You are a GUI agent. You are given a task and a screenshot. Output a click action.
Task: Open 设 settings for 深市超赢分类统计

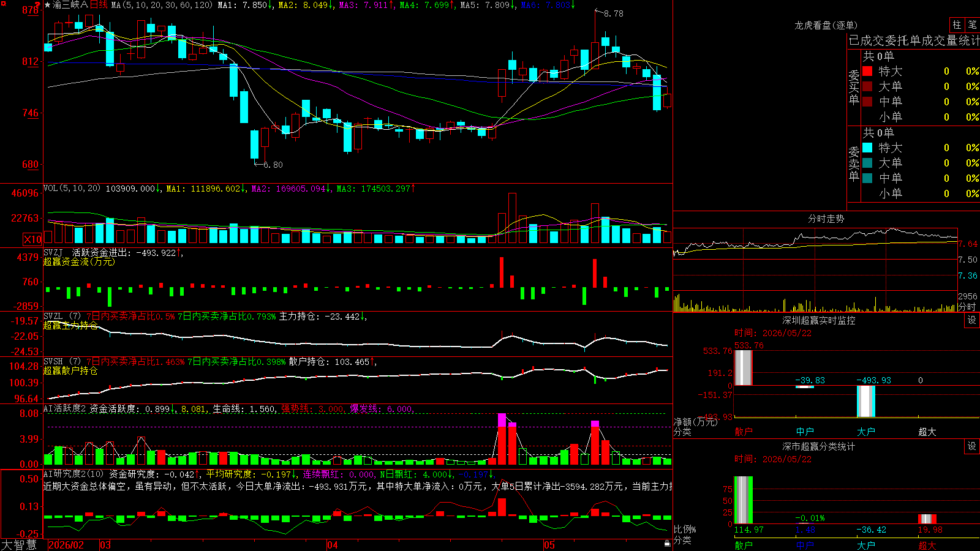coord(972,446)
